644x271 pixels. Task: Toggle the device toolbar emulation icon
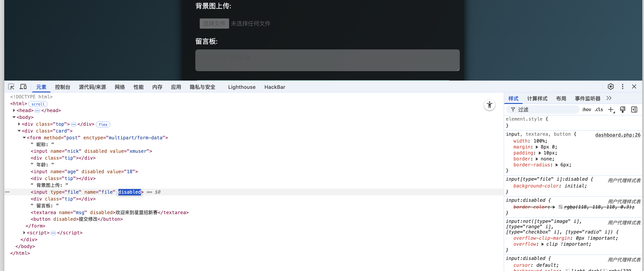23,86
